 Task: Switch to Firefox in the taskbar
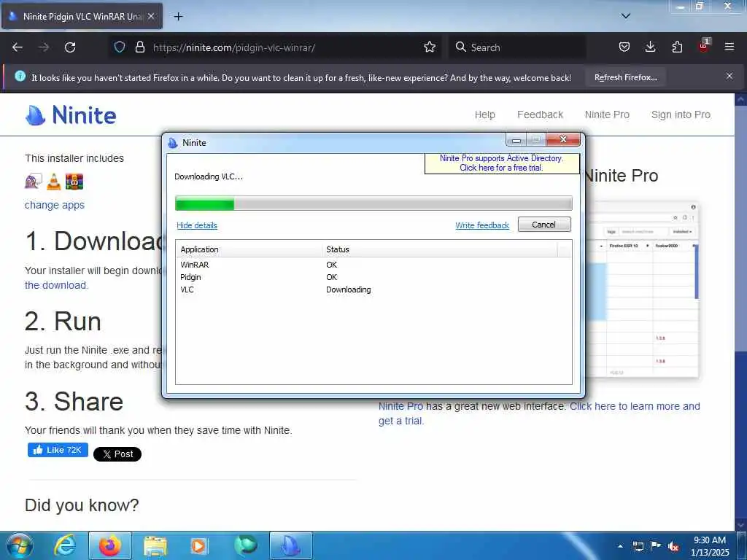(x=110, y=545)
